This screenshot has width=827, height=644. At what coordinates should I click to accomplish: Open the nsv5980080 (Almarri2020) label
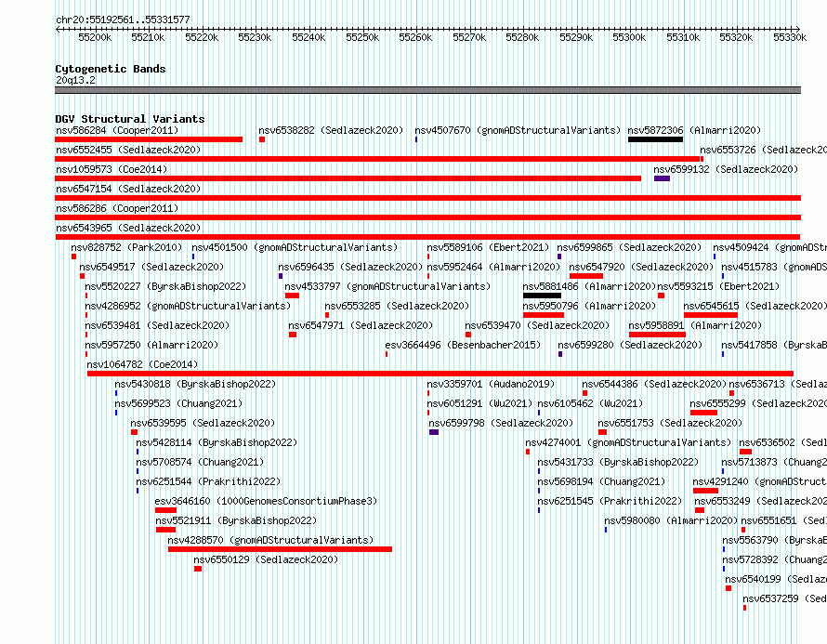click(671, 520)
